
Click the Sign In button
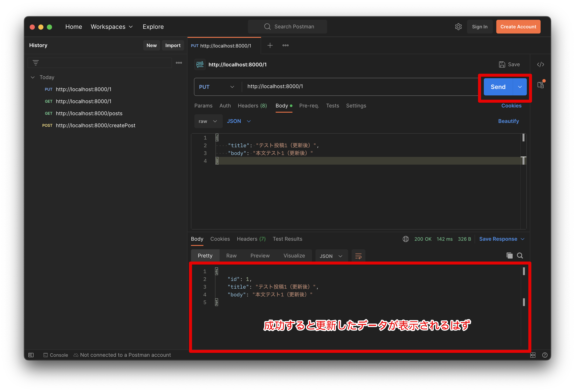click(479, 27)
